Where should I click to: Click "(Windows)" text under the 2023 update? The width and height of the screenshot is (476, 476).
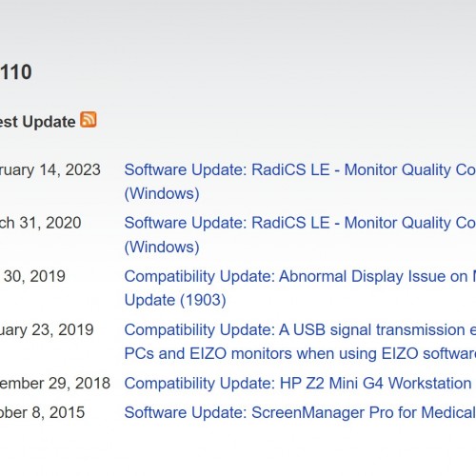coord(162,193)
